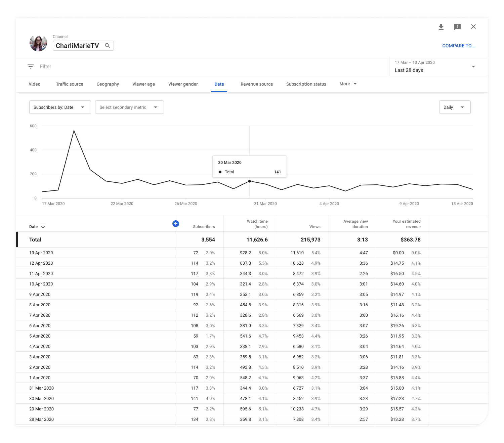Select the 9 Apr 2020 row

click(252, 294)
